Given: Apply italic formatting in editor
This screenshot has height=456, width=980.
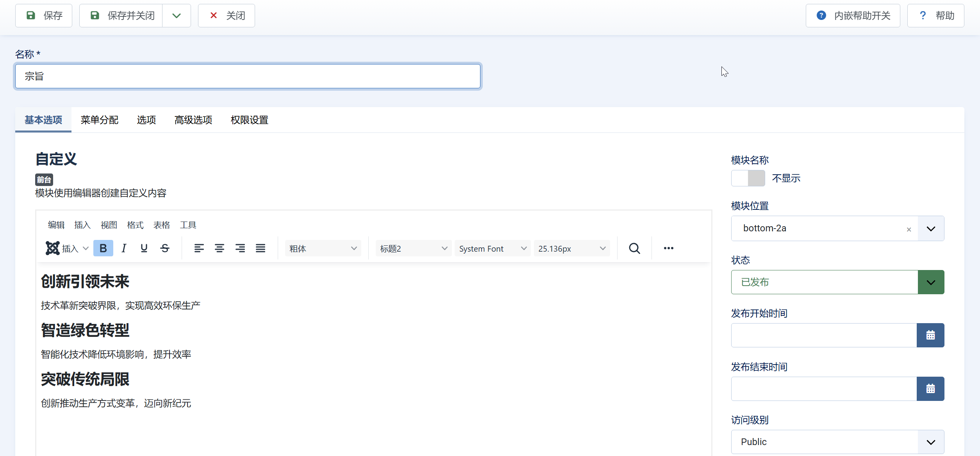Looking at the screenshot, I should [x=124, y=248].
